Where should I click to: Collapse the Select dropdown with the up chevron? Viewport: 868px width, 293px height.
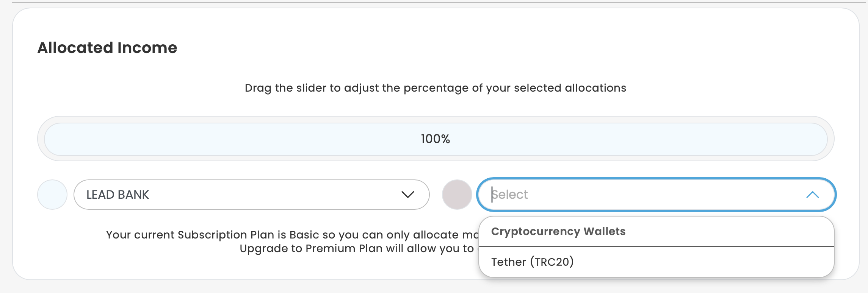[812, 195]
